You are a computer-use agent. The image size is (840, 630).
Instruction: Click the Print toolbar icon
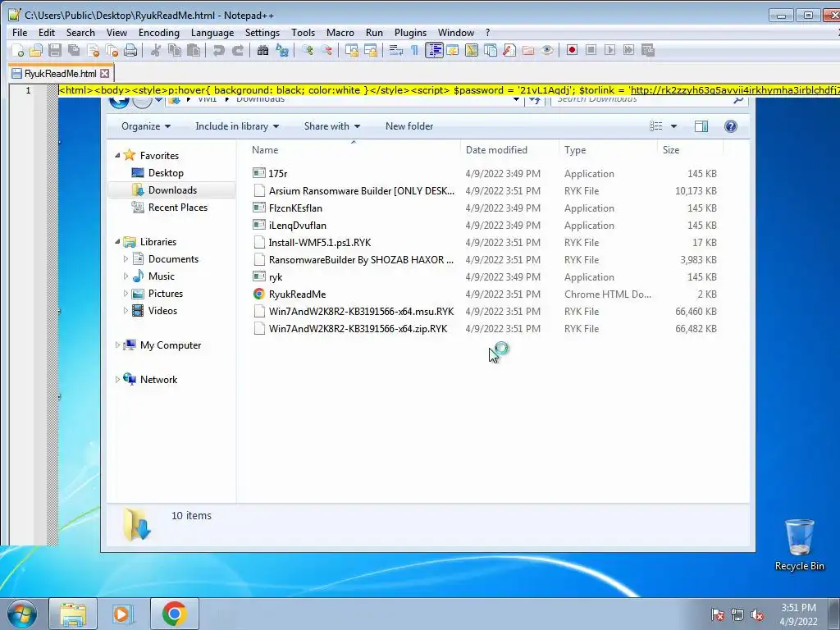click(130, 50)
